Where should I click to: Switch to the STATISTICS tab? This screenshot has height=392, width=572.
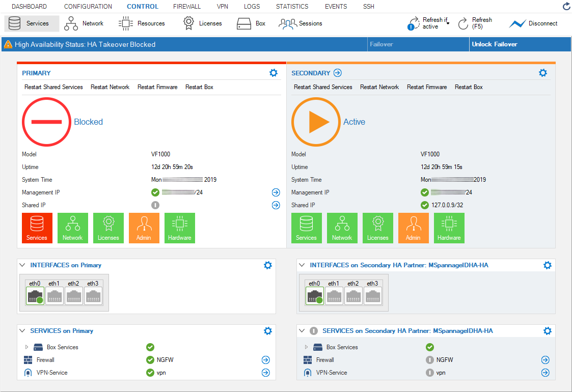292,7
